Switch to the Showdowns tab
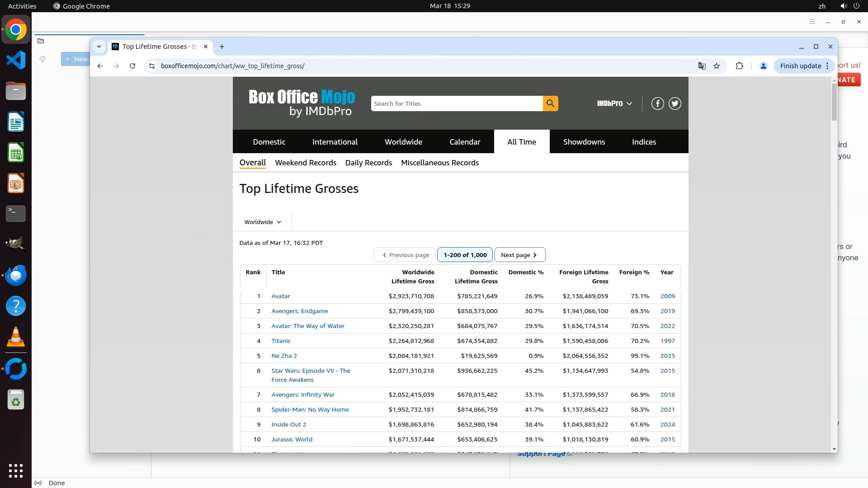This screenshot has height=488, width=868. (584, 142)
